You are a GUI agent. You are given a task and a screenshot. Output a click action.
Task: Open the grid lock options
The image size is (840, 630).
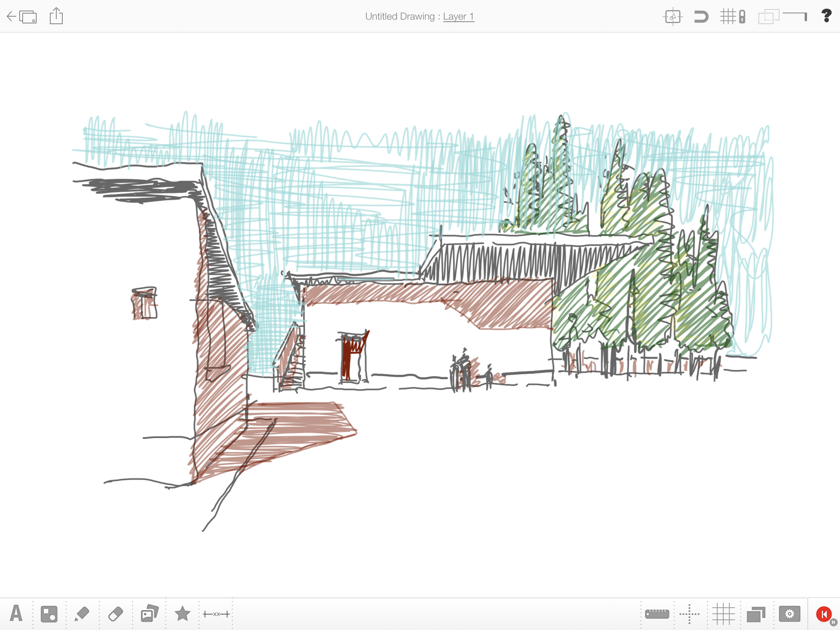point(733,17)
